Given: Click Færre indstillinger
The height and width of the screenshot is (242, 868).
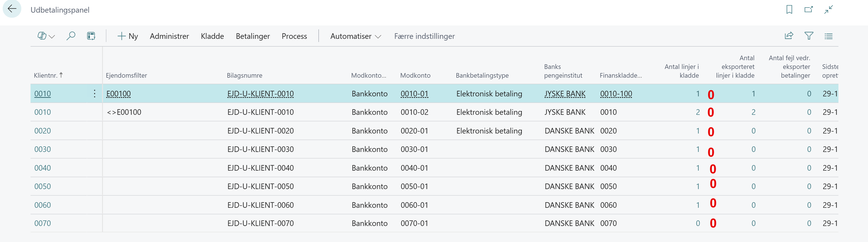Looking at the screenshot, I should click(424, 36).
